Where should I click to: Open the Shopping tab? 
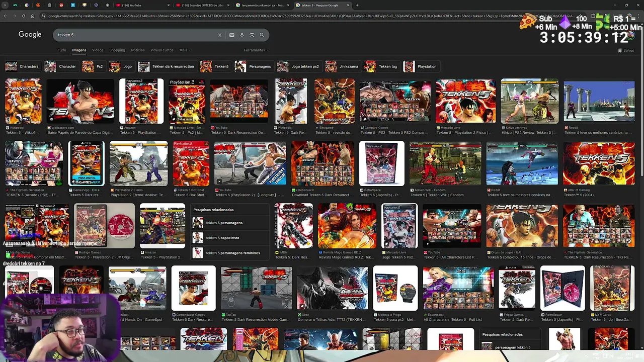click(x=117, y=50)
